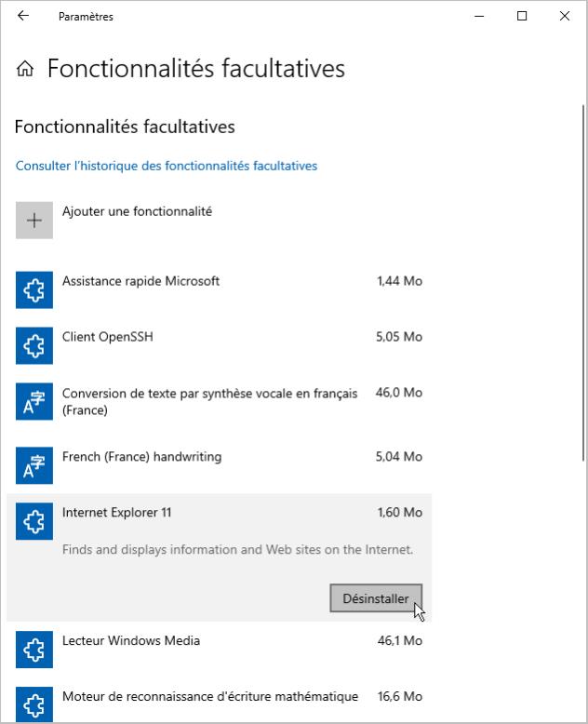Click the math handwriting recognizer icon
This screenshot has height=724, width=588.
tap(34, 704)
